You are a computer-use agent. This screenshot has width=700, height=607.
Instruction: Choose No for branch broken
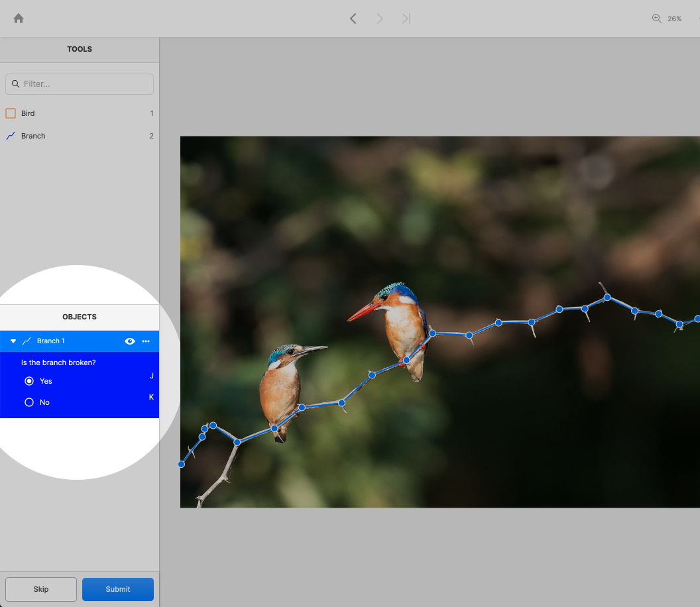click(x=29, y=402)
